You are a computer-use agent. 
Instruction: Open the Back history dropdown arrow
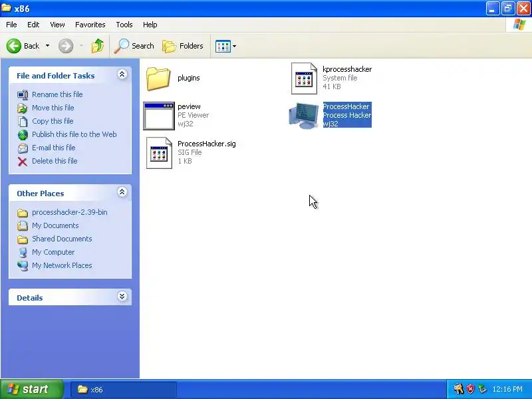point(47,46)
